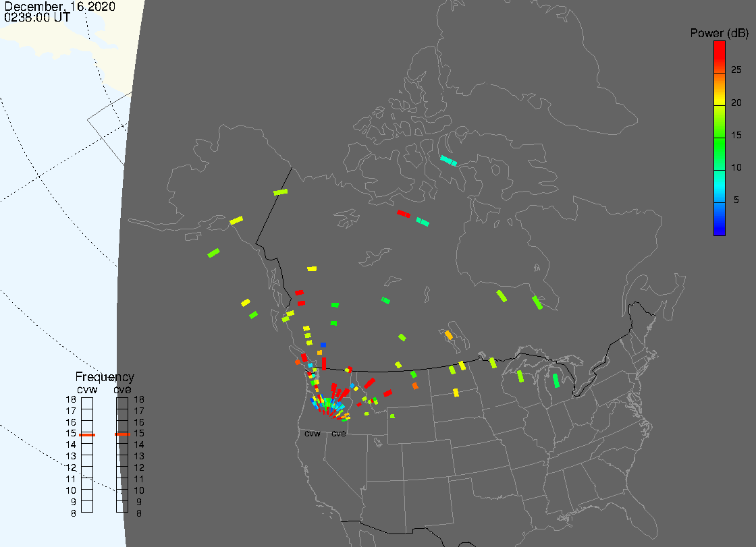Select the blue bottom of the power color bar
756x547 pixels.
tap(720, 219)
